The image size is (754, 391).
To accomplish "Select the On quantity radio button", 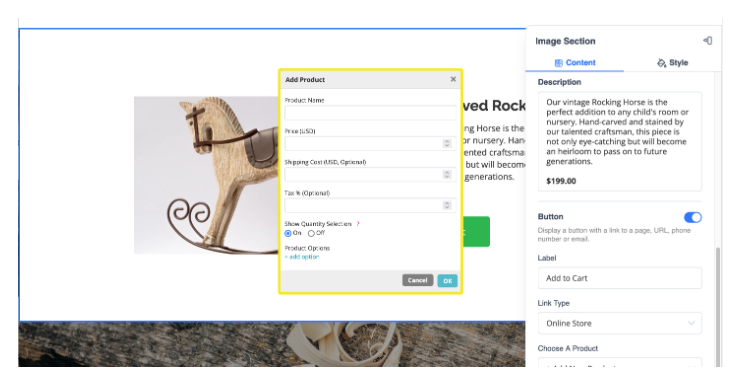I will click(288, 233).
